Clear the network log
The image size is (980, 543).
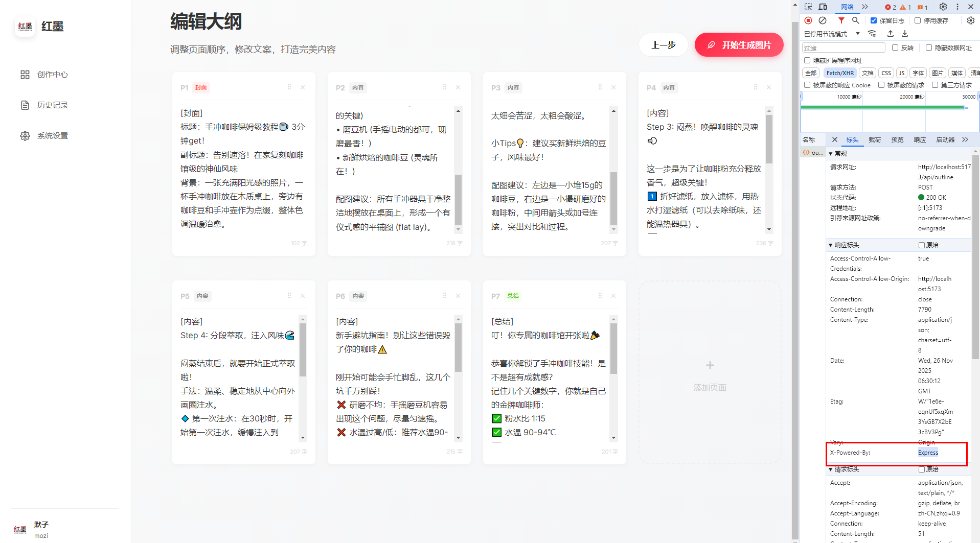pos(823,20)
